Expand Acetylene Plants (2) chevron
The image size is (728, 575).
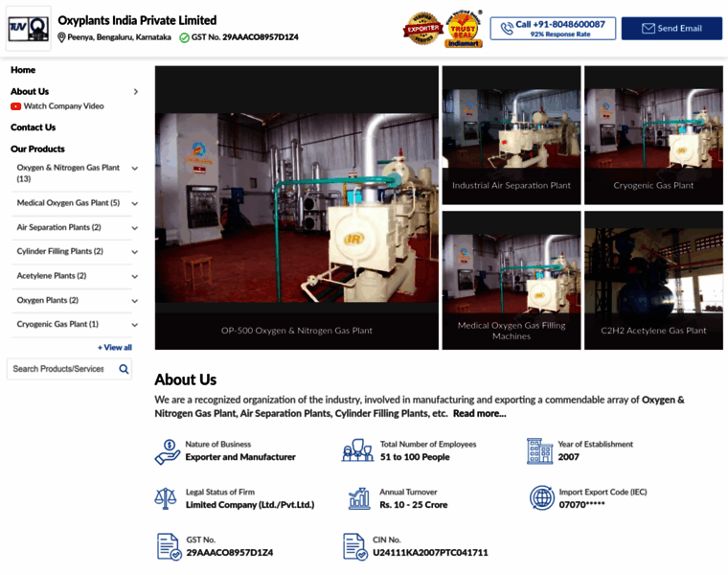point(135,276)
